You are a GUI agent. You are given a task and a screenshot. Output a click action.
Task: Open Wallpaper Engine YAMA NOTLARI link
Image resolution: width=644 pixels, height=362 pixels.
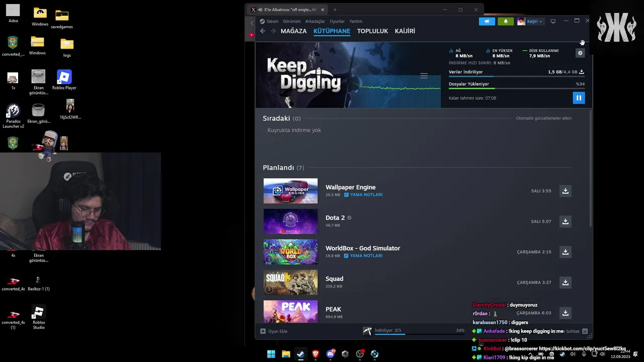tap(363, 195)
